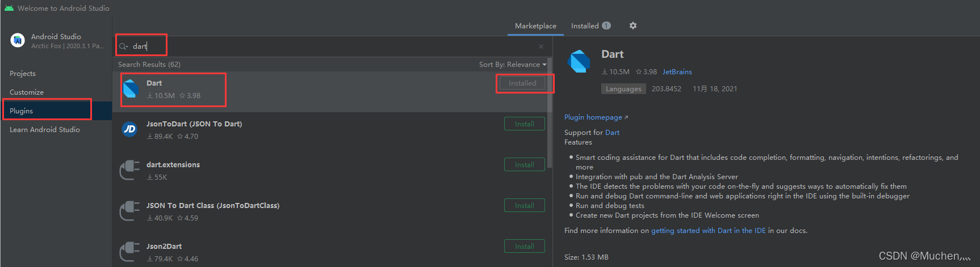
Task: Follow the 'Dart' link after Support for
Action: 612,133
